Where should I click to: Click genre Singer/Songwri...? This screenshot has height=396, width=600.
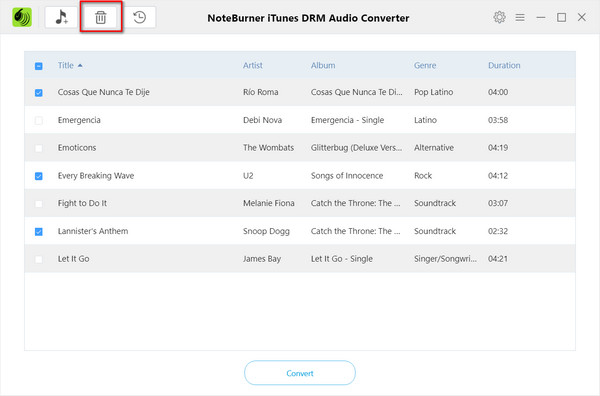click(x=445, y=259)
